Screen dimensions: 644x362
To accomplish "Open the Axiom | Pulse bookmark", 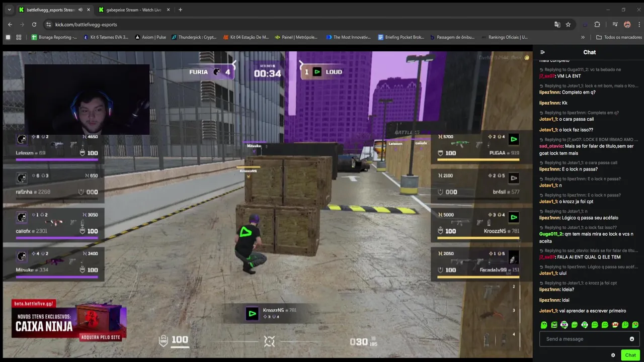I will coord(150,37).
